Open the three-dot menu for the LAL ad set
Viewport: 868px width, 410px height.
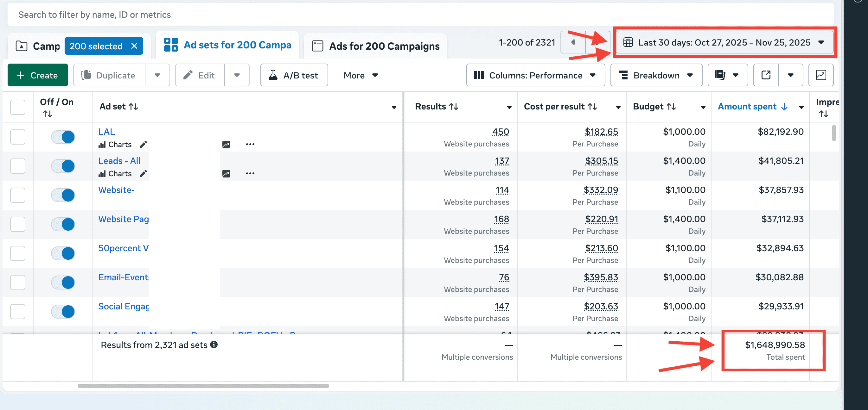250,144
